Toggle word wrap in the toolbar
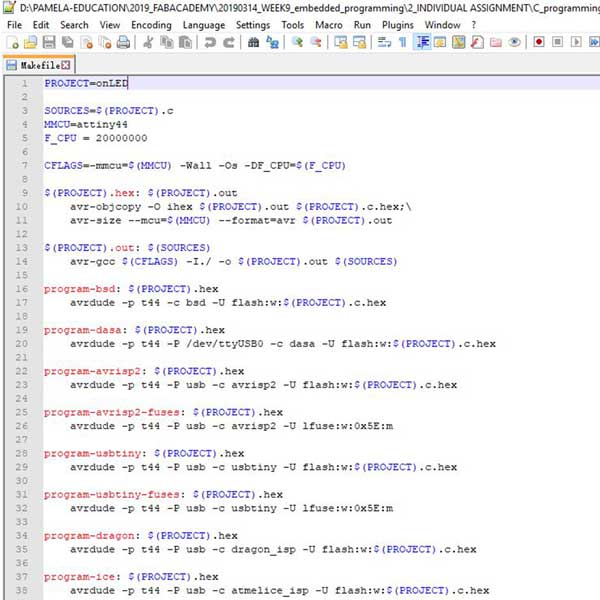Screen dimensions: 600x600 [384, 42]
